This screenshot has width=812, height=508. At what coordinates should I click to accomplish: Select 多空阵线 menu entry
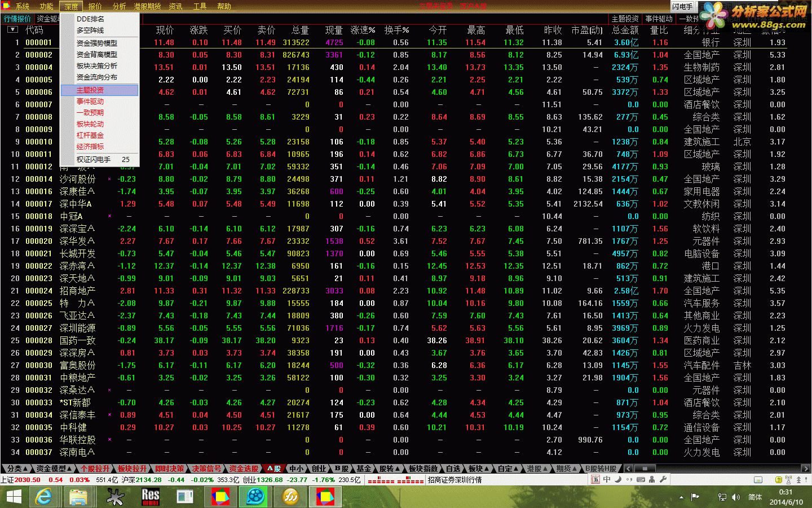point(99,30)
